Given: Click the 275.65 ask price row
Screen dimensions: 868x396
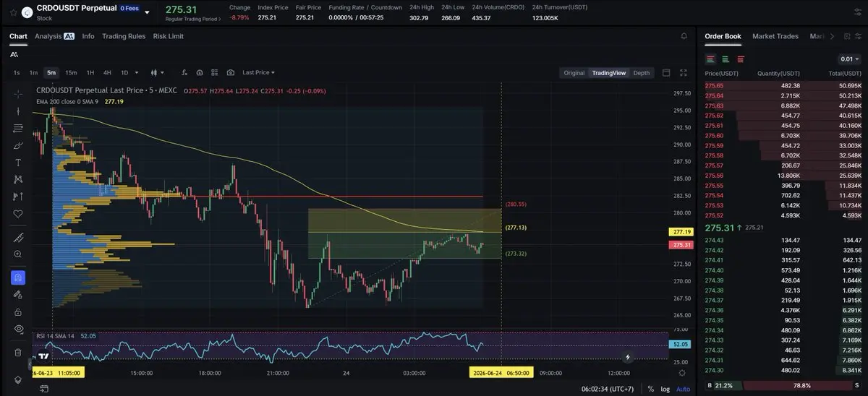Looking at the screenshot, I should pyautogui.click(x=783, y=85).
